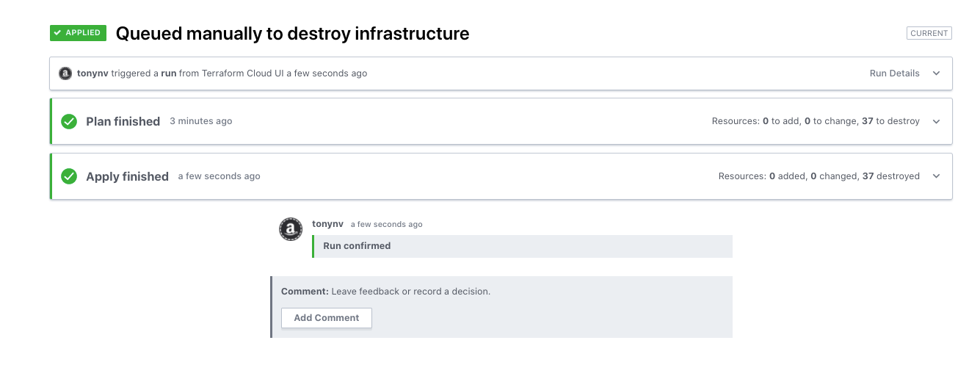Click the Plan finished heading
Image resolution: width=980 pixels, height=390 pixels.
pyautogui.click(x=123, y=121)
